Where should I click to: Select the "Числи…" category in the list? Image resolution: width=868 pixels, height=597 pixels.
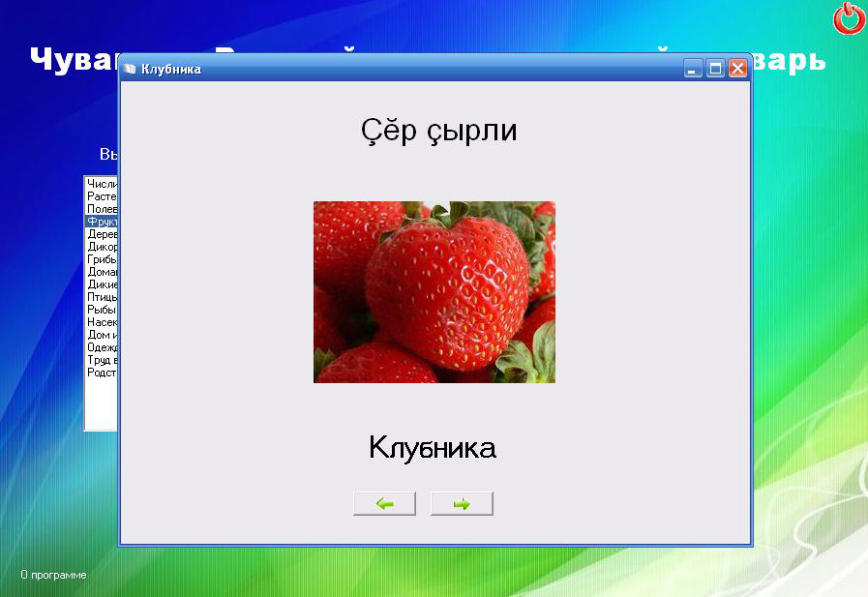102,184
